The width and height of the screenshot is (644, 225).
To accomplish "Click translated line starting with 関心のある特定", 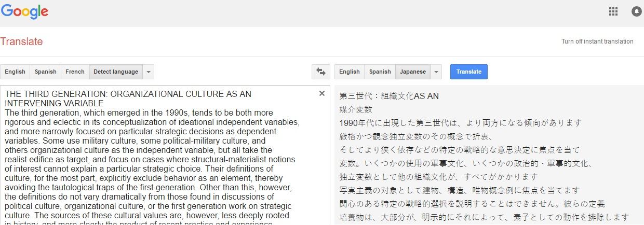I will (472, 204).
